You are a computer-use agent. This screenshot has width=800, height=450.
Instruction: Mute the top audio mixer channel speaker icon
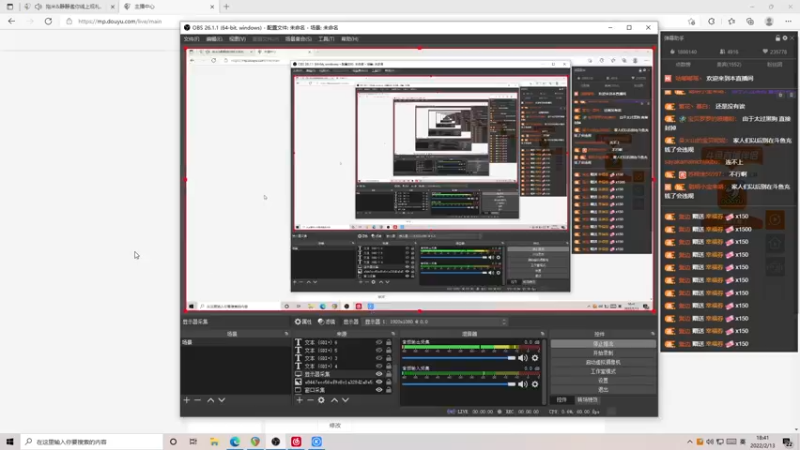coord(523,358)
